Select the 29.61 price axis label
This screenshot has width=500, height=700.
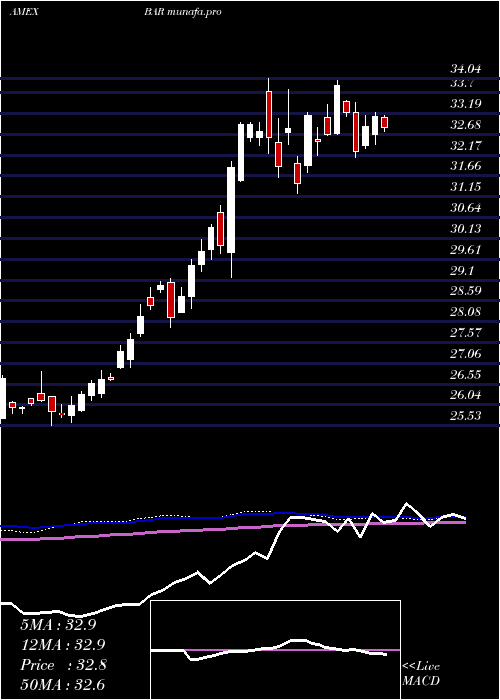(465, 250)
